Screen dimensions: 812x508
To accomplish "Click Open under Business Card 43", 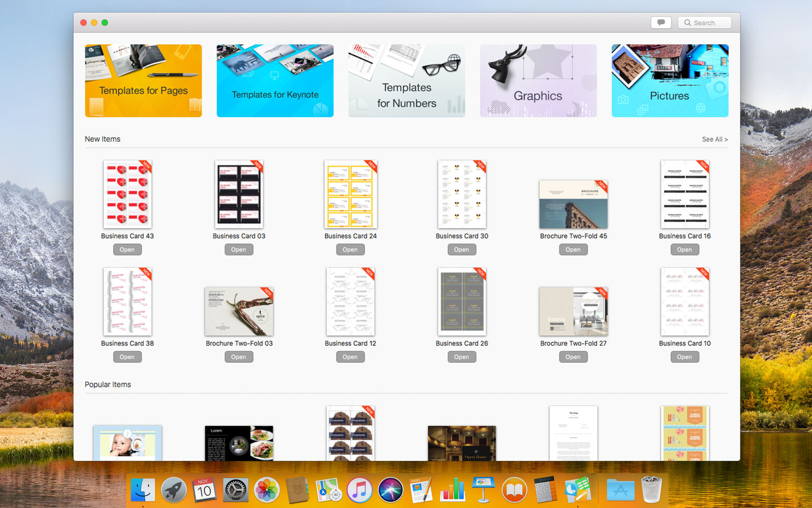I will tap(127, 249).
